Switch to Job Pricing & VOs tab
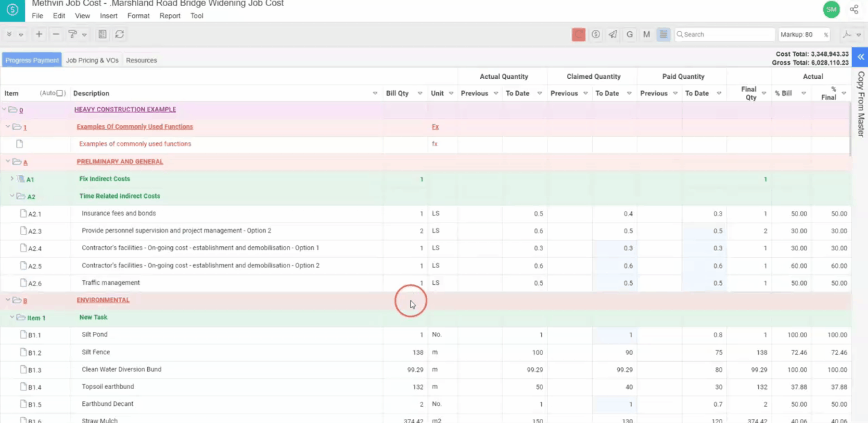This screenshot has width=868, height=423. pyautogui.click(x=92, y=60)
